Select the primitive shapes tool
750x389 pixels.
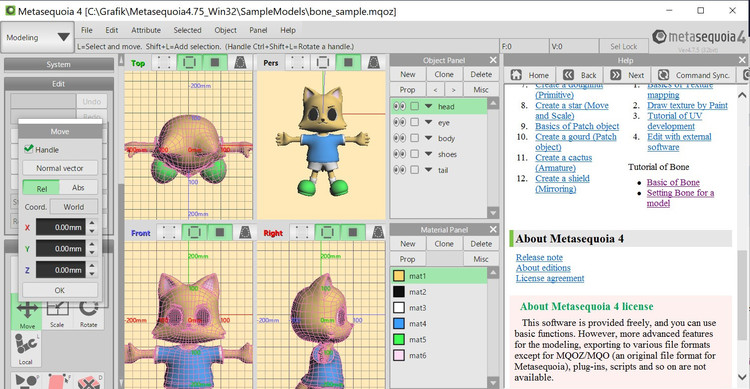click(26, 381)
